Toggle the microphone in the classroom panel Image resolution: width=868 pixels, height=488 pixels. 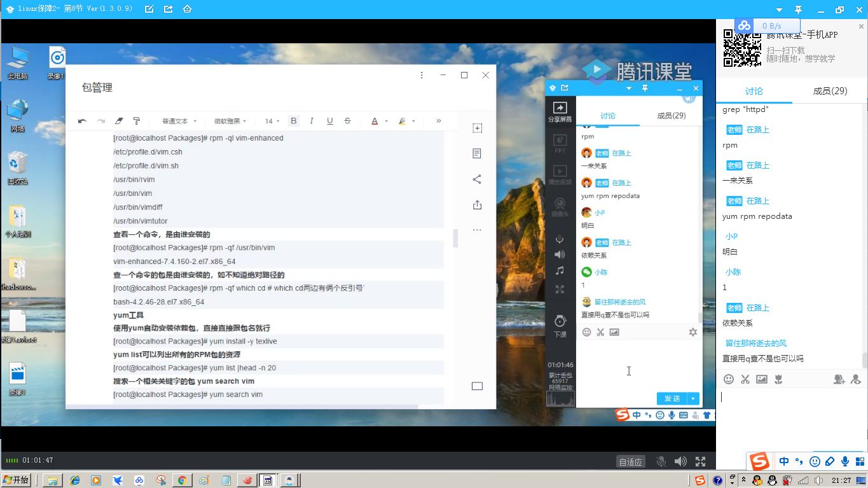click(x=560, y=239)
